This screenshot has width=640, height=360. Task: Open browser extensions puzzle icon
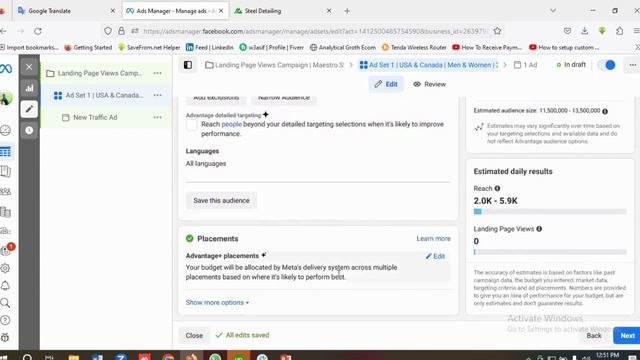(620, 31)
